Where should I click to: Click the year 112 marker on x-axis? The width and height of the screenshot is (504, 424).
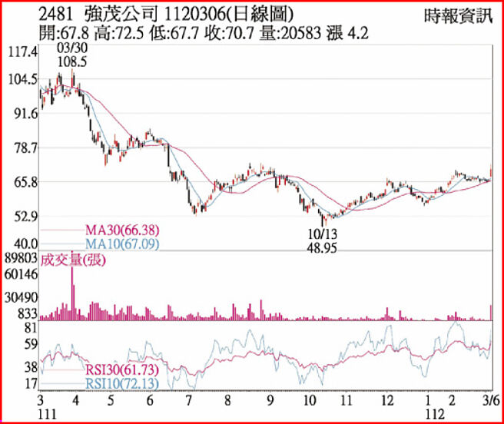coord(433,413)
